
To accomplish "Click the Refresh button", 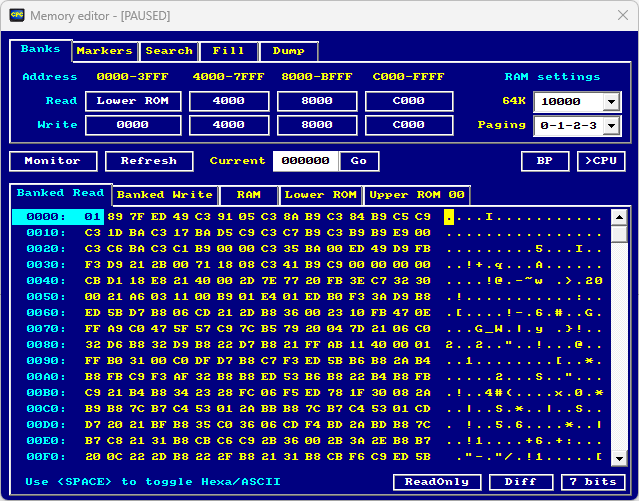I will 149,161.
